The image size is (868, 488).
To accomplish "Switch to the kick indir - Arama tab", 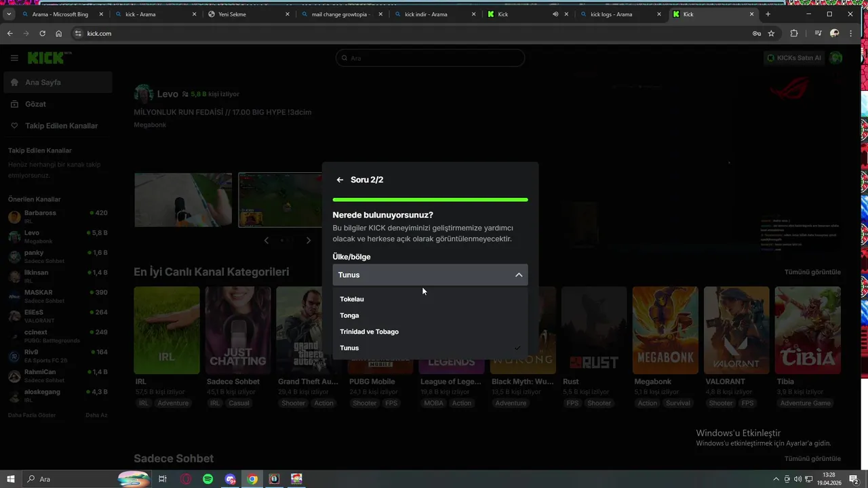I will (434, 14).
